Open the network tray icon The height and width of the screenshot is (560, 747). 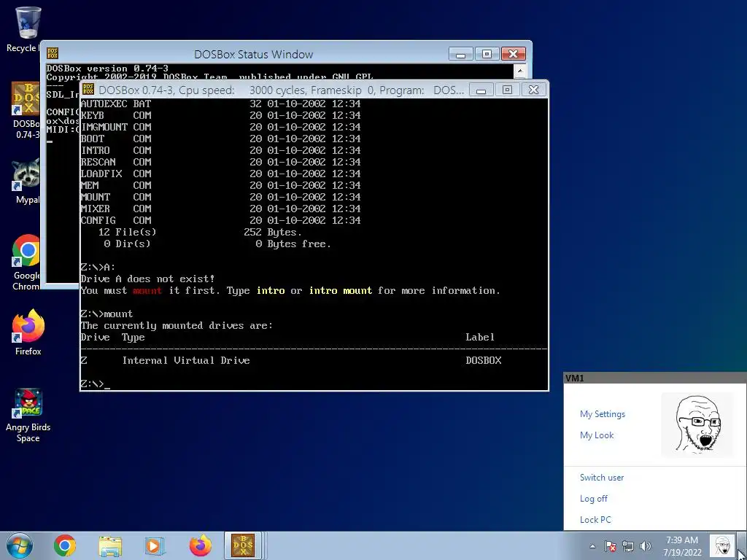point(628,547)
